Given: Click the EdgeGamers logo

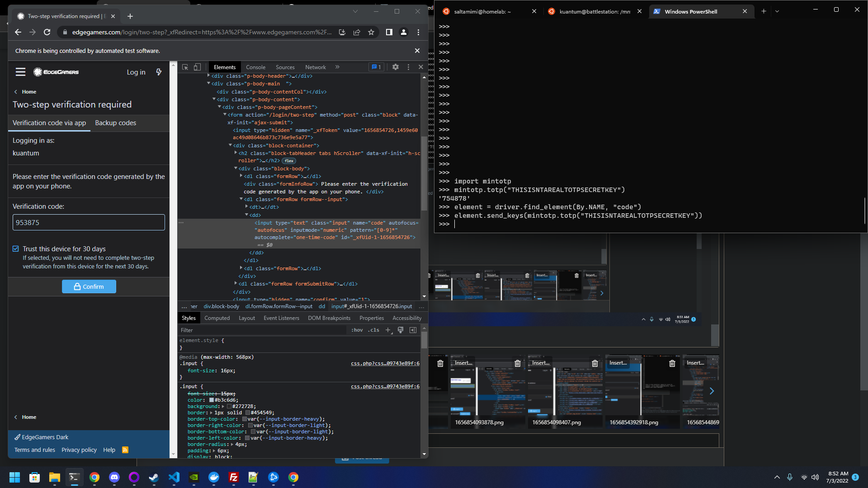Looking at the screenshot, I should pyautogui.click(x=56, y=72).
